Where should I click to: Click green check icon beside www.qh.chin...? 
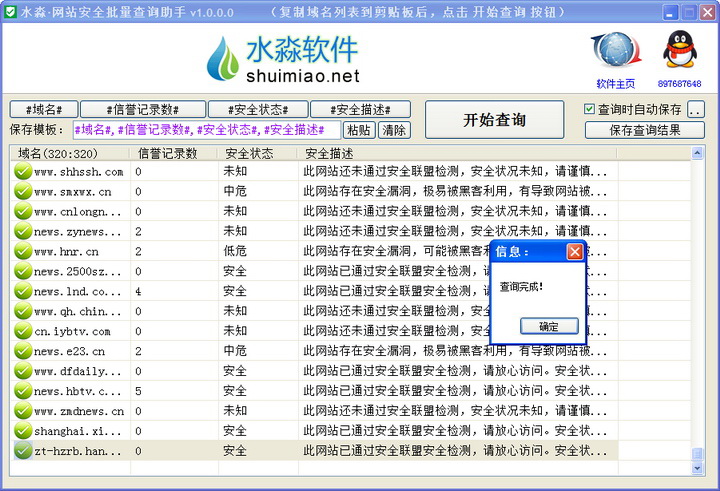pos(23,311)
